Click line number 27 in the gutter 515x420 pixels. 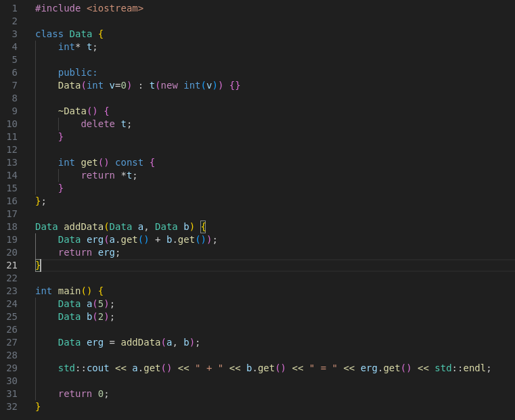pyautogui.click(x=12, y=342)
